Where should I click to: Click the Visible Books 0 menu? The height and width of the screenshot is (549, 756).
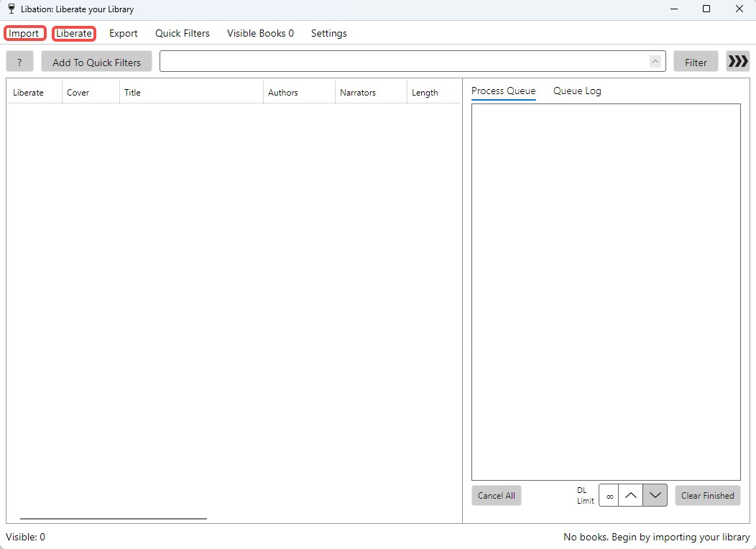tap(260, 33)
